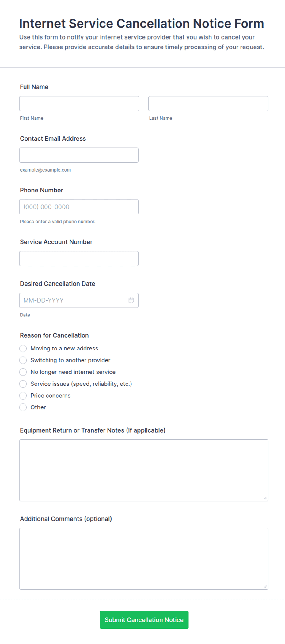Choose Switching to another provider

coord(23,360)
